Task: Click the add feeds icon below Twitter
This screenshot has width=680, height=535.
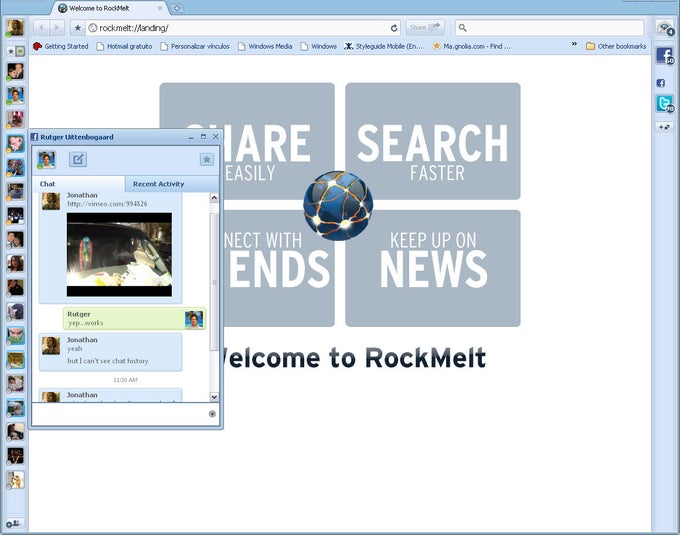Action: [664, 127]
